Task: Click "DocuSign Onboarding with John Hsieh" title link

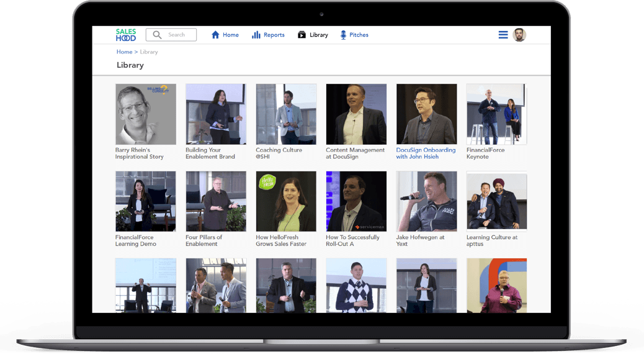Action: (426, 153)
